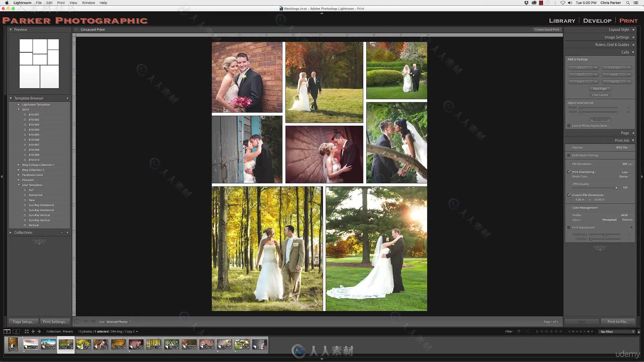Image resolution: width=644 pixels, height=362 pixels.
Task: Toggle Draft Mode Printing checkbox
Action: pyautogui.click(x=569, y=155)
